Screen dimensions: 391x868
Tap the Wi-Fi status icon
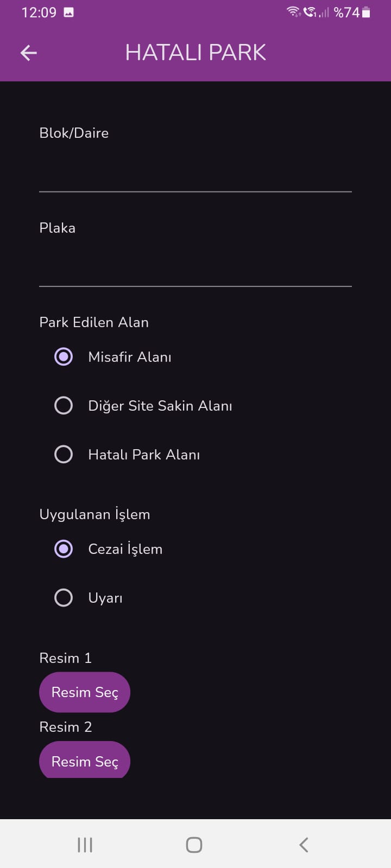click(293, 12)
